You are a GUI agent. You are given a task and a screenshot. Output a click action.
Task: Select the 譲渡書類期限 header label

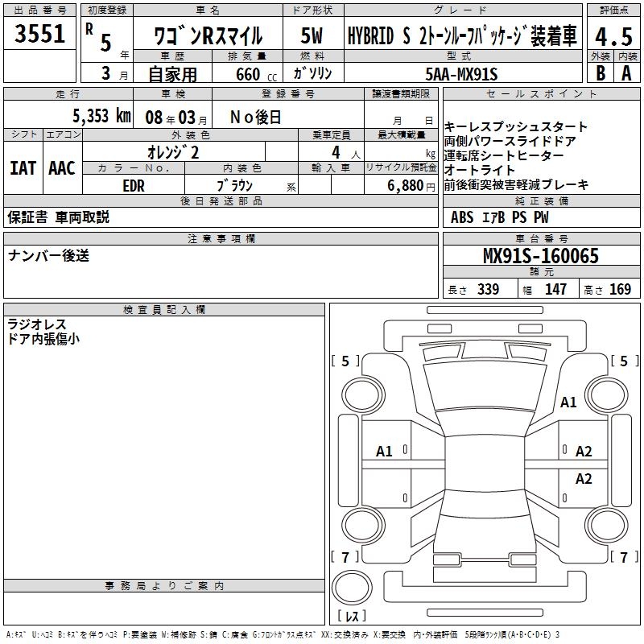[401, 94]
